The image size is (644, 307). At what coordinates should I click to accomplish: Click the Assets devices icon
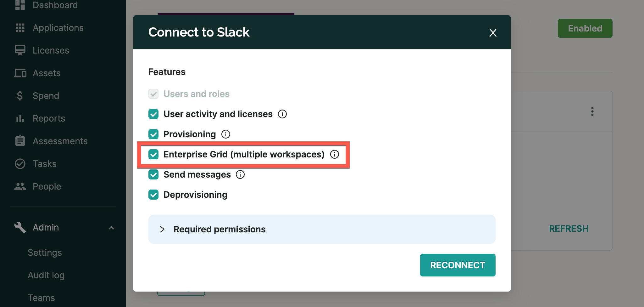pyautogui.click(x=20, y=73)
